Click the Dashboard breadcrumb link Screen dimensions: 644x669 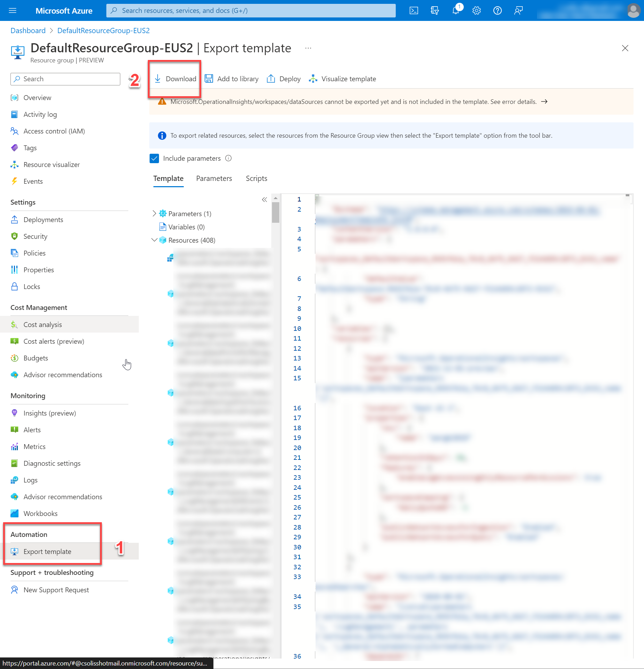point(28,30)
